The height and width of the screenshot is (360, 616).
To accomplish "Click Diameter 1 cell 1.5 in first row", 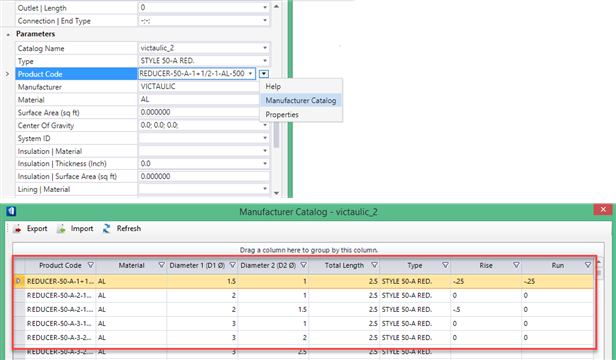I will [x=202, y=281].
